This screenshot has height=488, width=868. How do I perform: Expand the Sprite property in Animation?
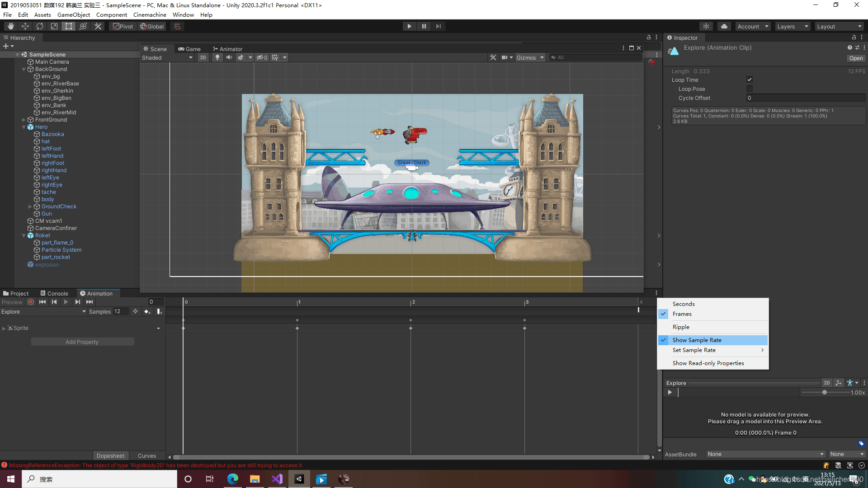point(4,328)
